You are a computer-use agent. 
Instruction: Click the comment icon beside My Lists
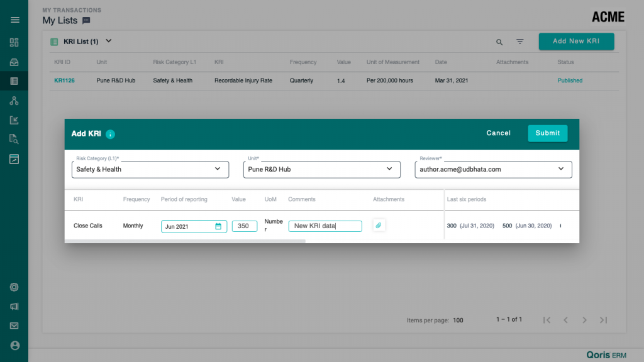coord(86,21)
